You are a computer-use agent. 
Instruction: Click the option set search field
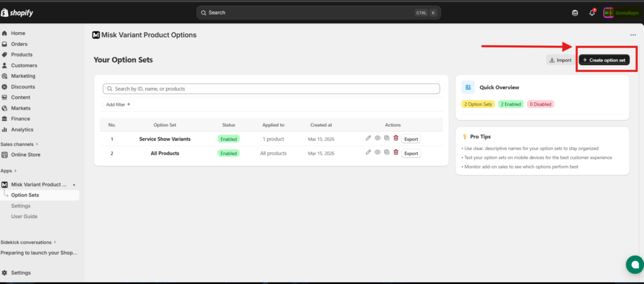pyautogui.click(x=271, y=89)
